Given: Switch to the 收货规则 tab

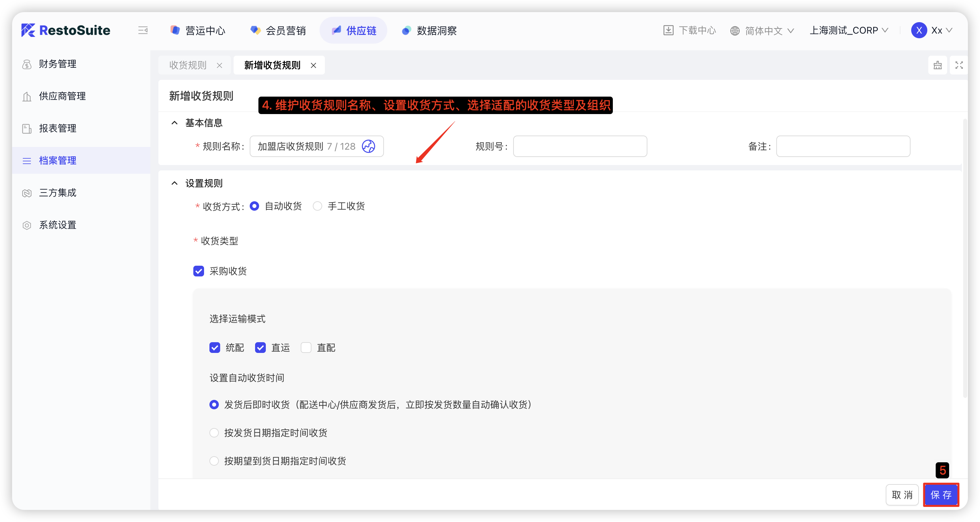Looking at the screenshot, I should click(188, 65).
